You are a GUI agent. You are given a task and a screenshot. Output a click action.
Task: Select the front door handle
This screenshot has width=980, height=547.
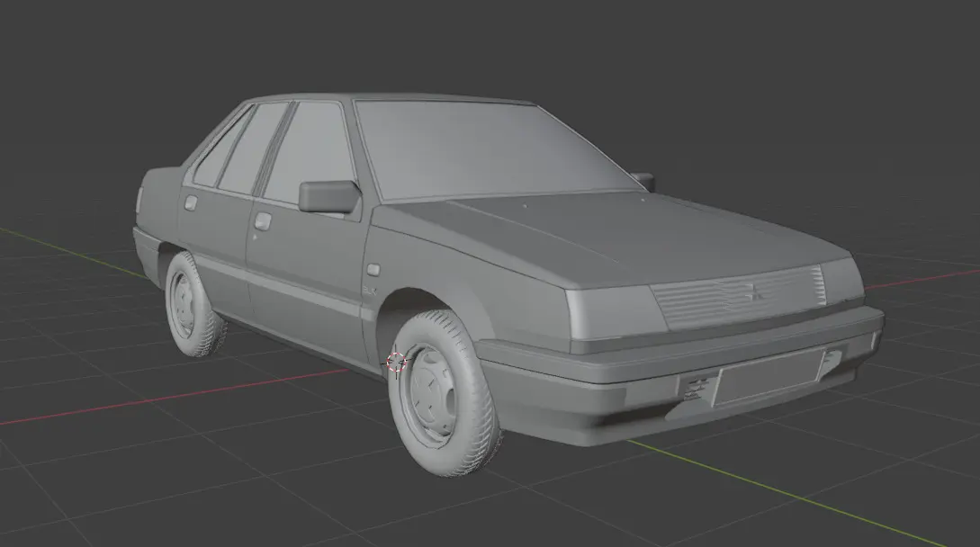point(263,220)
